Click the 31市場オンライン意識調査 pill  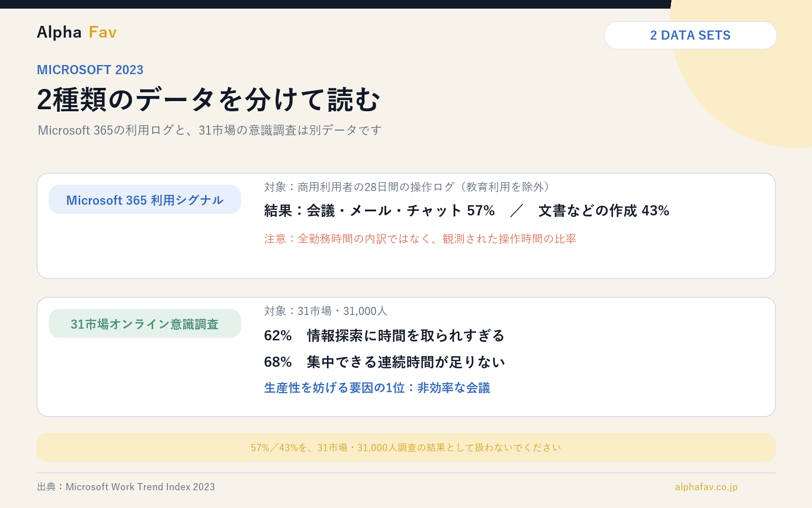[145, 324]
